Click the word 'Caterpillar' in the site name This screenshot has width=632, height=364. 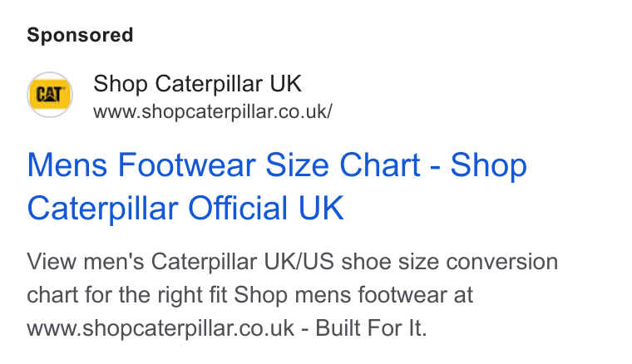pos(209,84)
